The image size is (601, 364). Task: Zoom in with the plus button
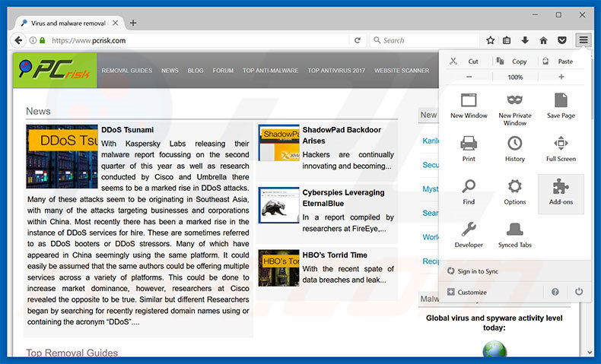561,77
